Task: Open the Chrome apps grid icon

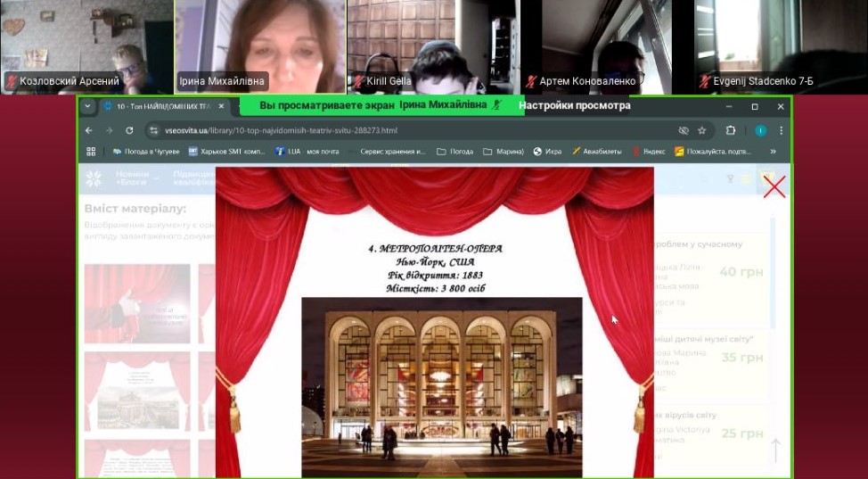Action: pos(91,152)
